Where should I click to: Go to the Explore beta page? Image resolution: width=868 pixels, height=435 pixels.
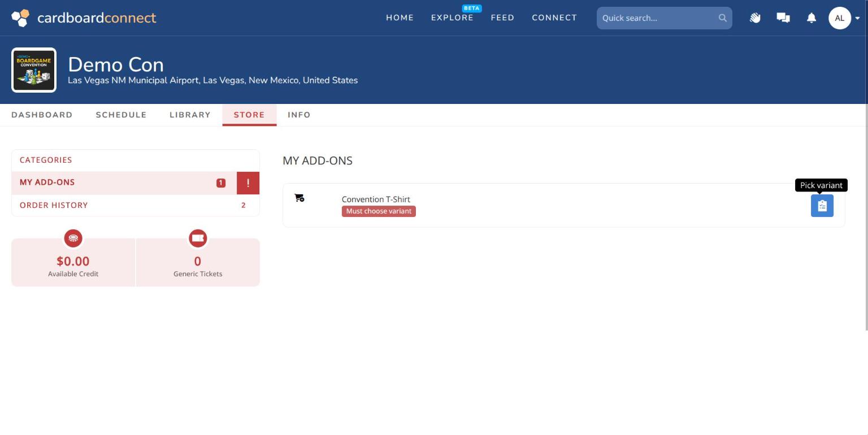(452, 18)
